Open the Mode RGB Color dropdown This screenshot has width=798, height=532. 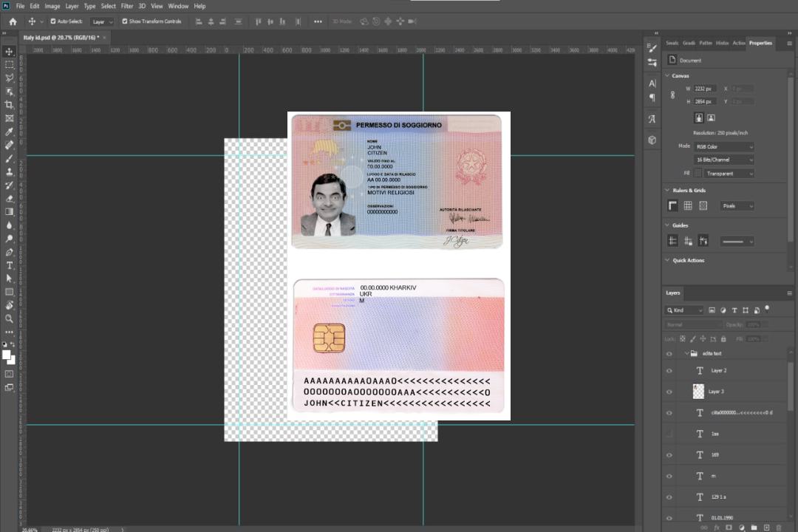pyautogui.click(x=723, y=146)
